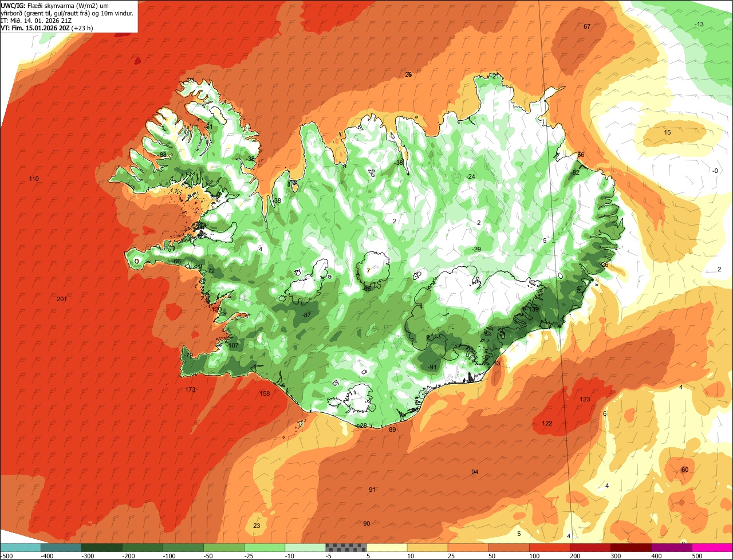This screenshot has width=733, height=560.
Task: Click the checkered -5 to 5 legend swatch
Action: point(346,547)
